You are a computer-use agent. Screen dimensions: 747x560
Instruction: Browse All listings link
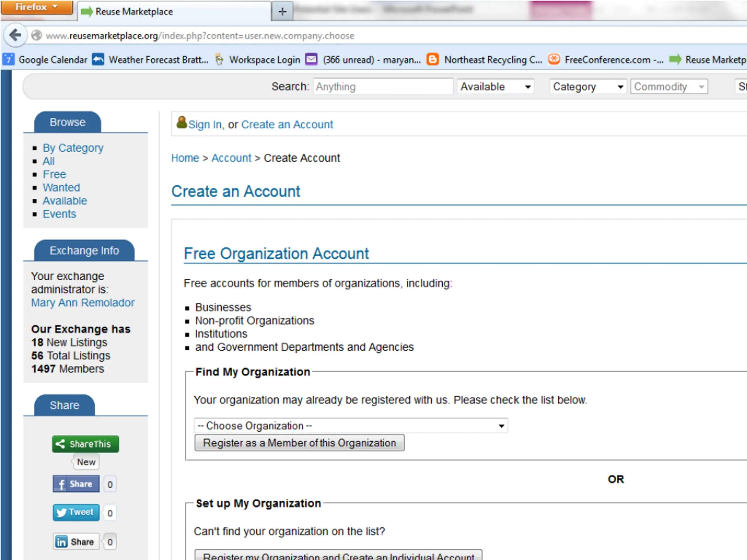49,161
